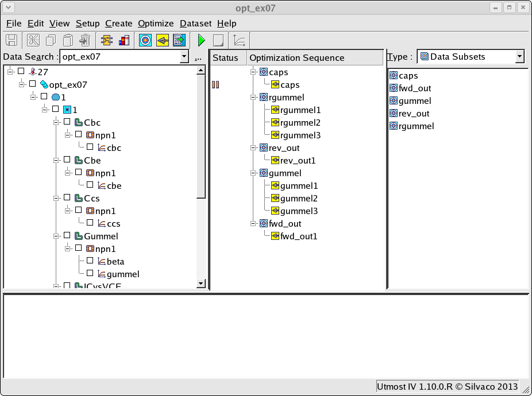
Task: Select rgummel in the Data Subsets list
Action: click(411, 126)
